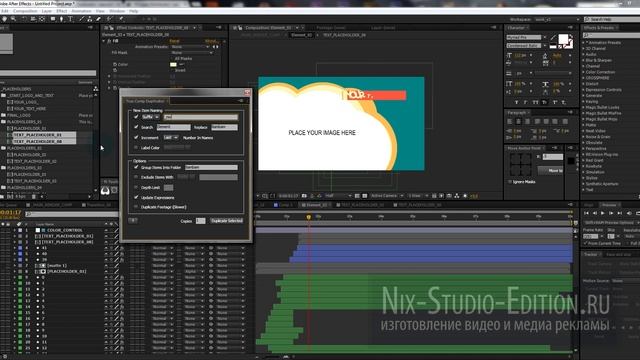Select the Zoom magnifier tool
Viewport: 640px width, 360px height.
13,19
